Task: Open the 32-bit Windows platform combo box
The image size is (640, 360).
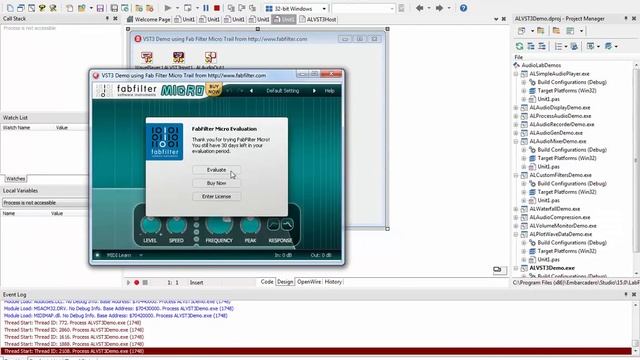Action: [x=296, y=9]
